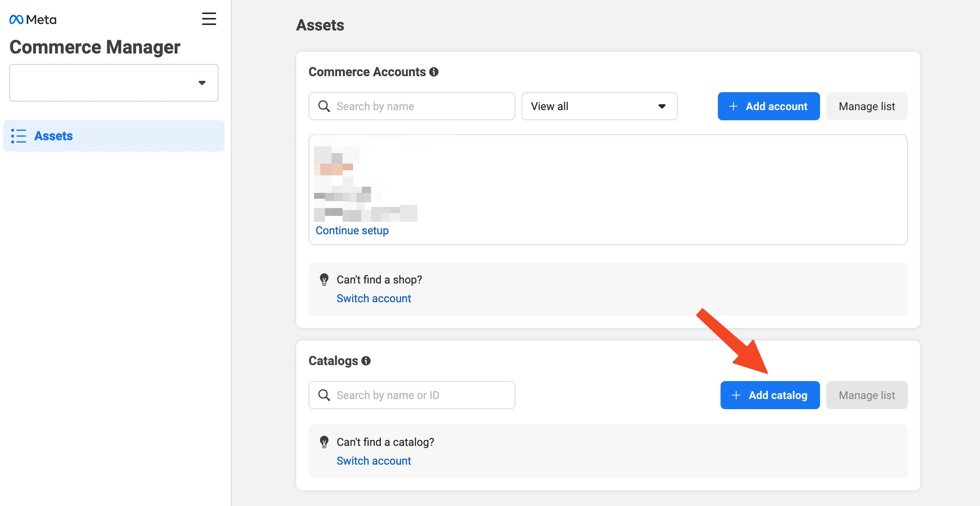Click the search magnifier in Catalogs search
Image resolution: width=980 pixels, height=506 pixels.
pyautogui.click(x=324, y=395)
